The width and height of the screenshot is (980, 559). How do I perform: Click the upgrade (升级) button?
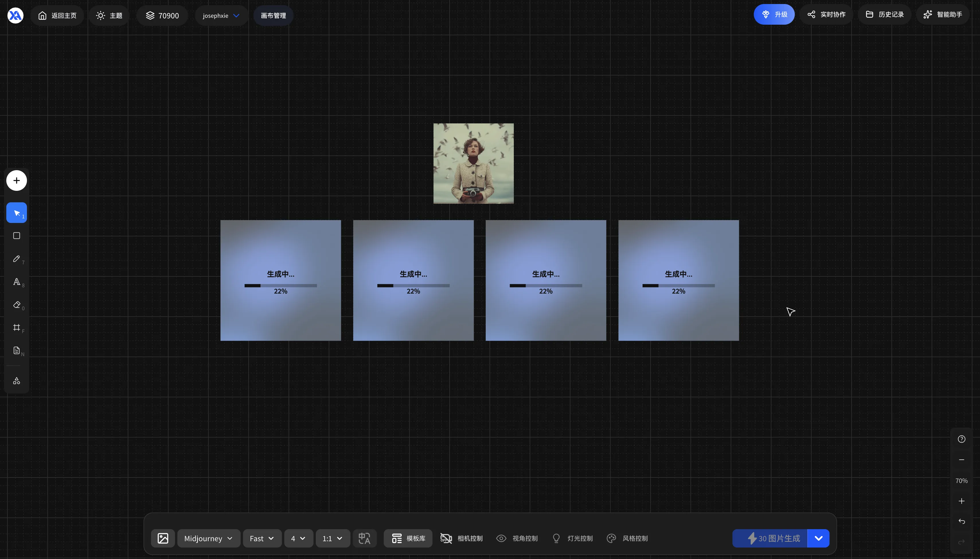click(x=774, y=15)
